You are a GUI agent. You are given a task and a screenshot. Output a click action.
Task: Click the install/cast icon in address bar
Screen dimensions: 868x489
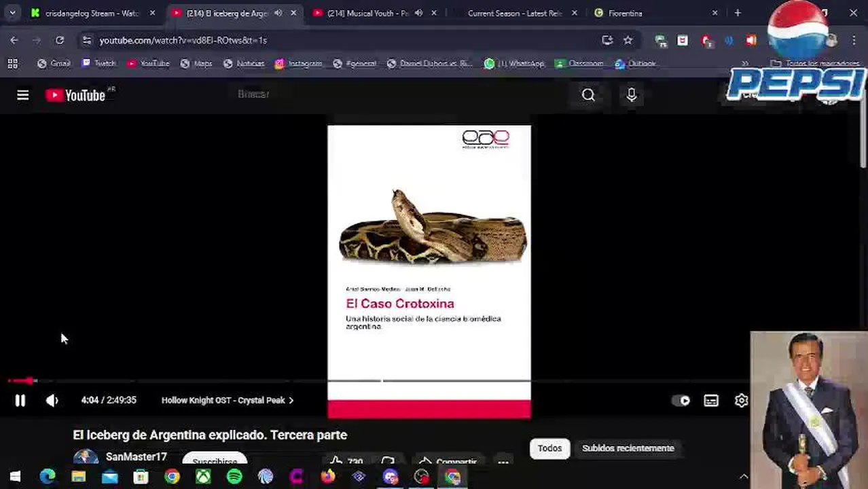tap(607, 40)
